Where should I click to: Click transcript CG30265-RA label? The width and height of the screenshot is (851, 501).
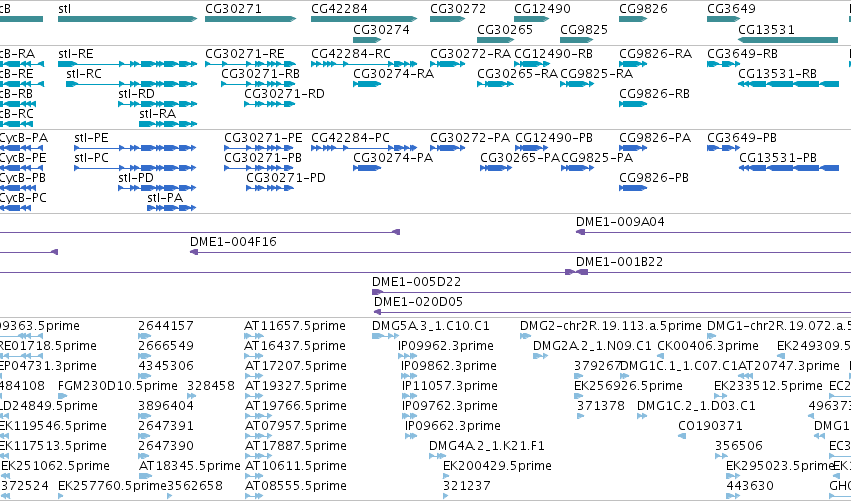pyautogui.click(x=517, y=74)
